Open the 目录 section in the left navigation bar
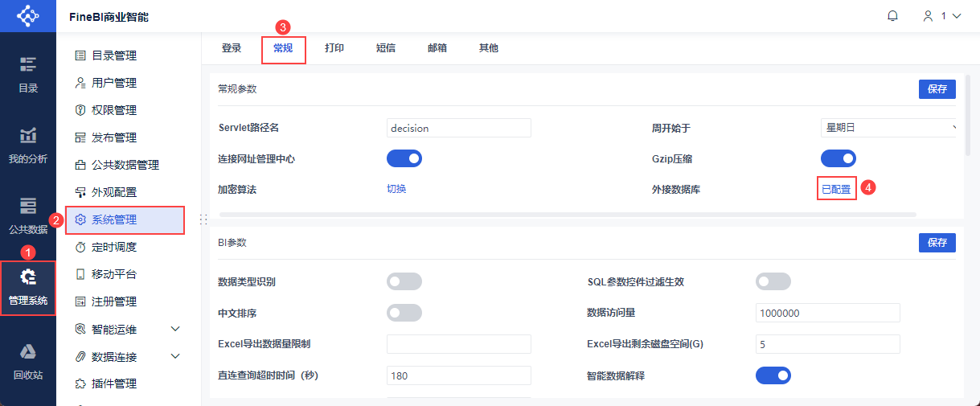Viewport: 980px width, 406px height. pyautogui.click(x=28, y=75)
